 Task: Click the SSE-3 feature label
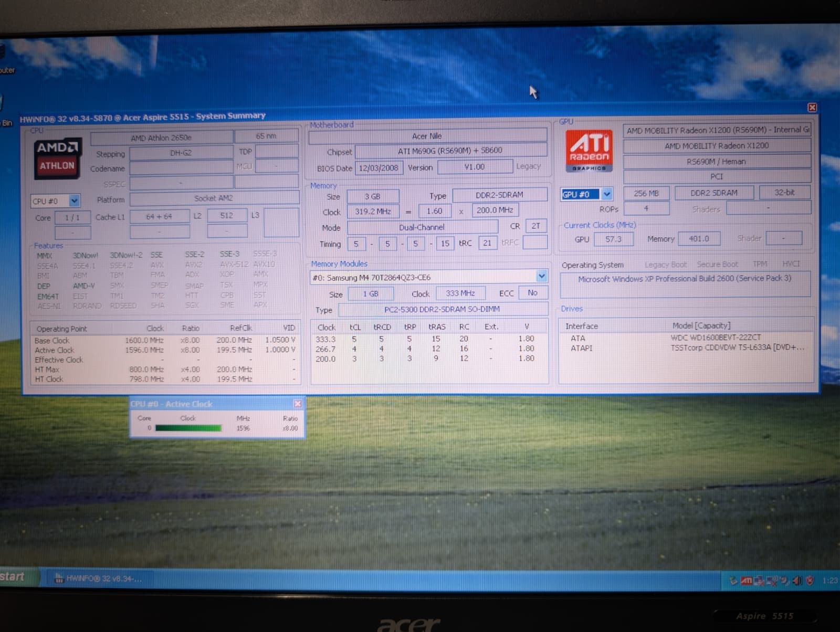[x=229, y=254]
